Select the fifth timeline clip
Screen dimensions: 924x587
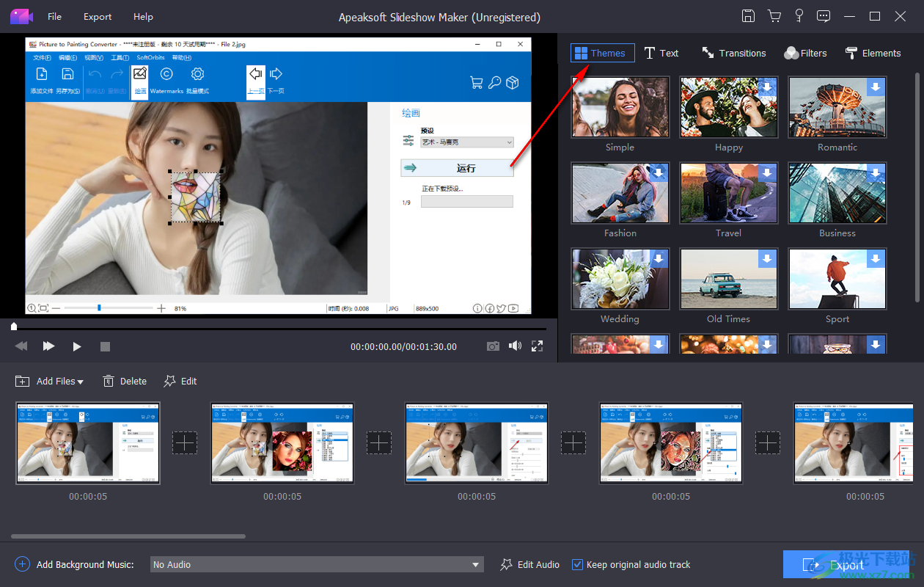click(x=854, y=442)
